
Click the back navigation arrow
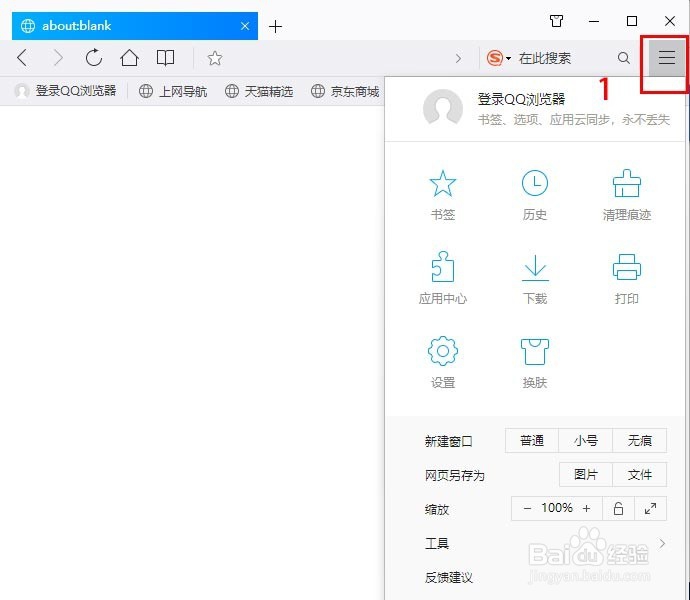(x=22, y=58)
